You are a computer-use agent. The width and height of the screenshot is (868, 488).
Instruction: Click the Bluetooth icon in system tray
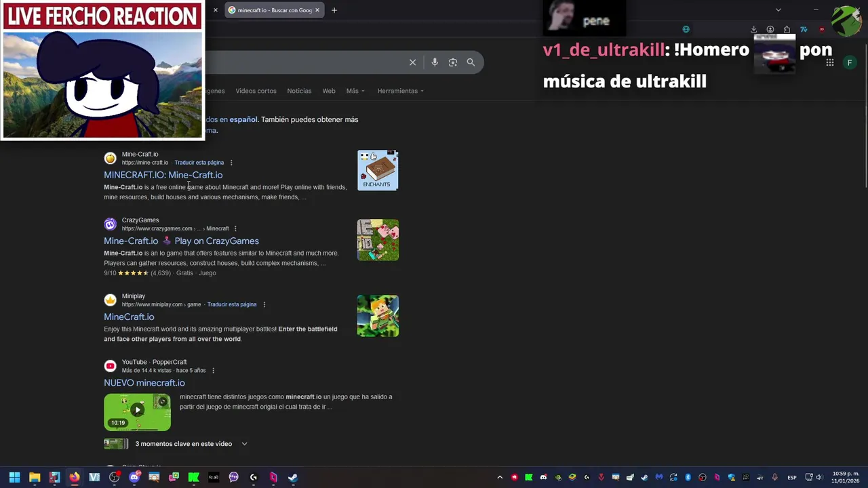point(688,477)
